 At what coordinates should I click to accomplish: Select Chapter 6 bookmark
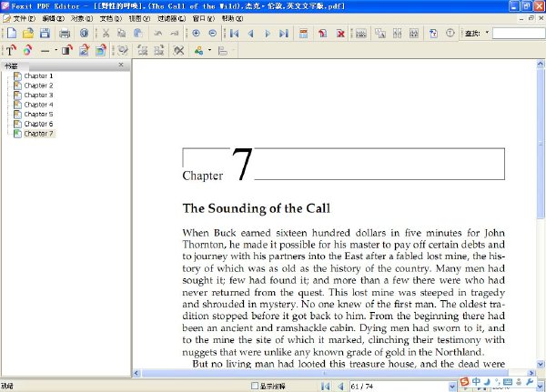pos(38,124)
